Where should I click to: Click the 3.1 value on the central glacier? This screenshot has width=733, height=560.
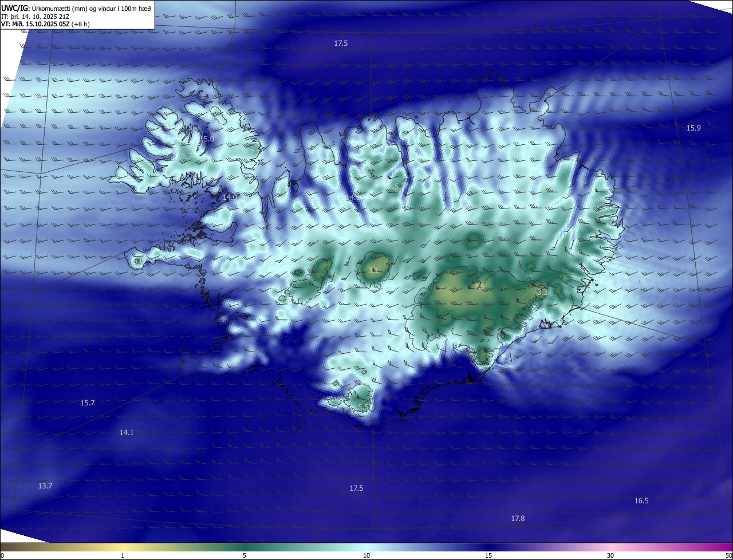[x=374, y=270]
